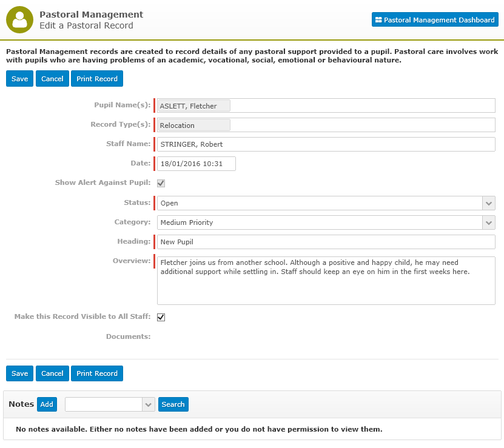Click the bottom Print Record button

coord(97,373)
